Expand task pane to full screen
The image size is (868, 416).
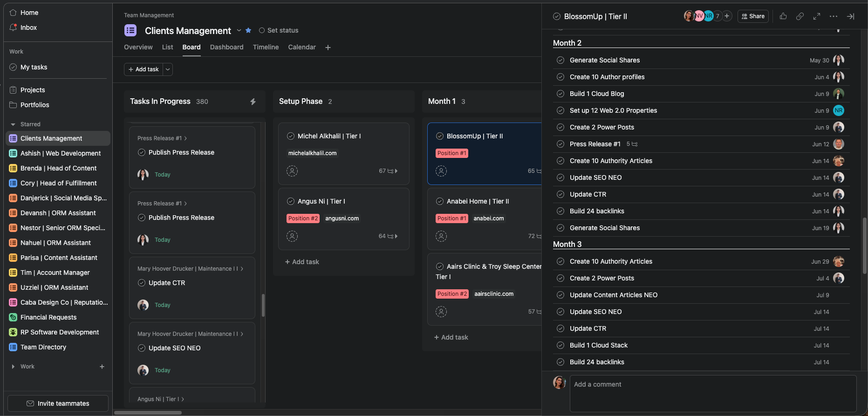coord(817,16)
